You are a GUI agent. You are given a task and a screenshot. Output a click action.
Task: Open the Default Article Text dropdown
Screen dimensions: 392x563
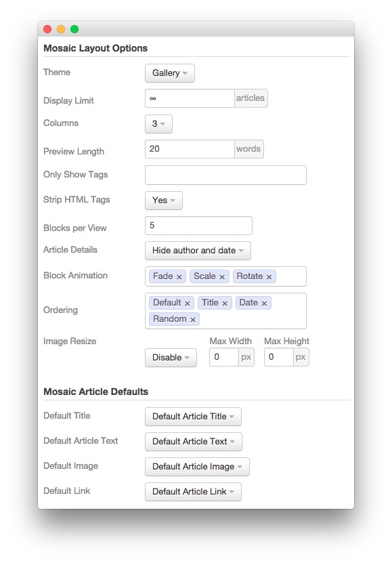tap(194, 442)
